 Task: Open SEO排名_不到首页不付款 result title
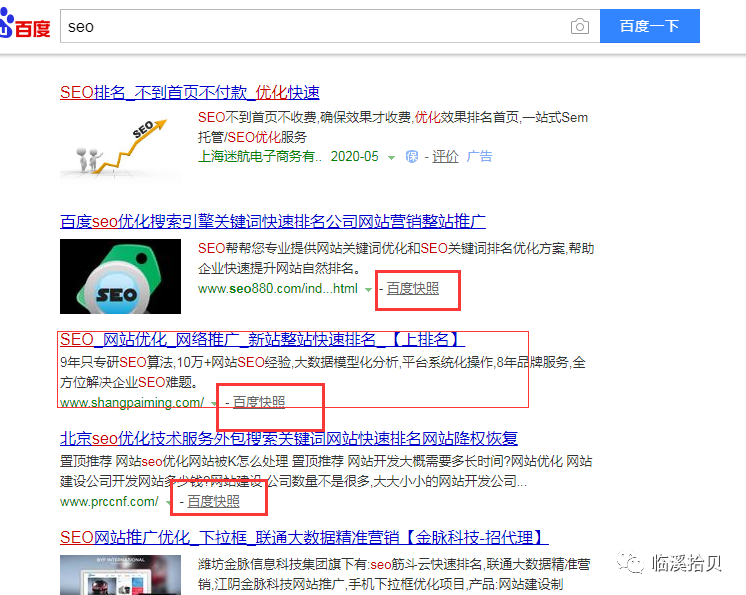click(x=190, y=92)
